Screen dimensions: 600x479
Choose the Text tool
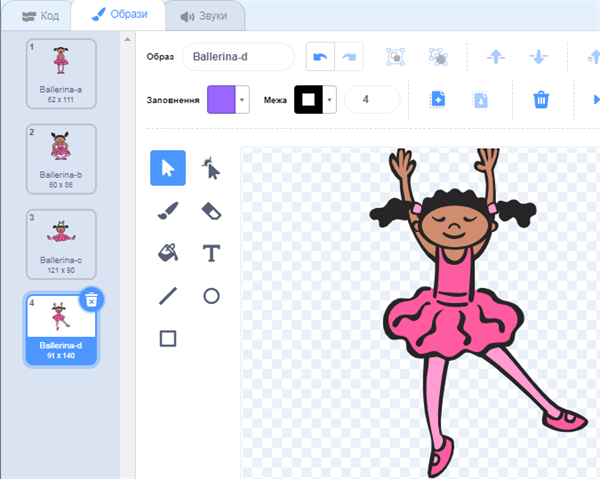tap(210, 253)
